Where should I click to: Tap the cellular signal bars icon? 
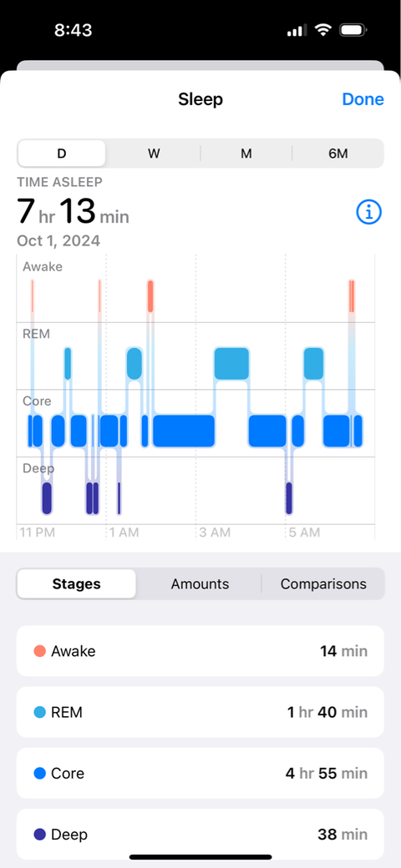point(298,30)
